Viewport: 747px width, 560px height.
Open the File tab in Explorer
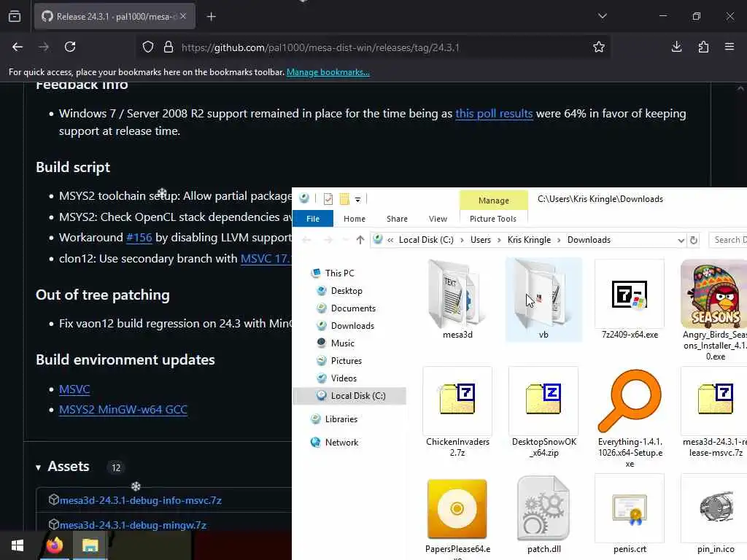[x=313, y=219]
